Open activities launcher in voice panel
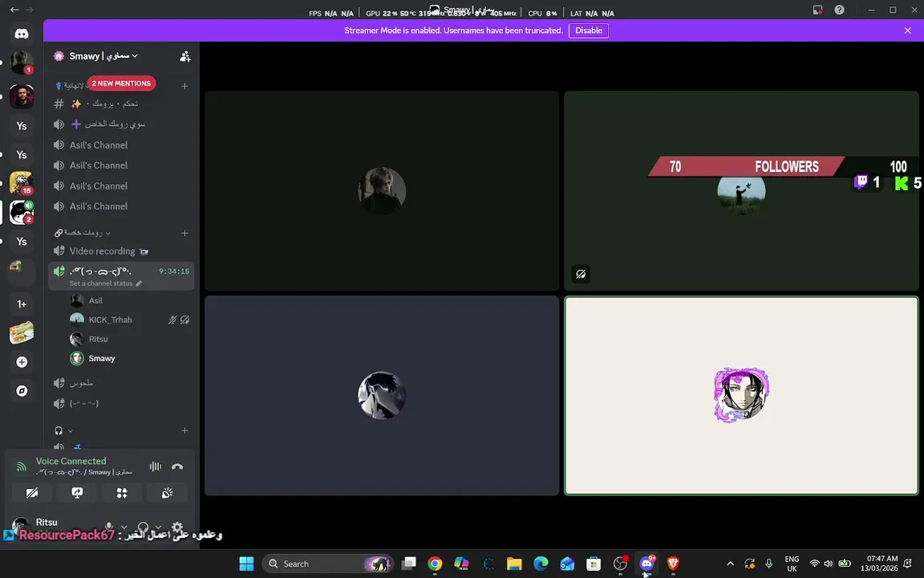Viewport: 924px width, 578px height. [x=122, y=493]
